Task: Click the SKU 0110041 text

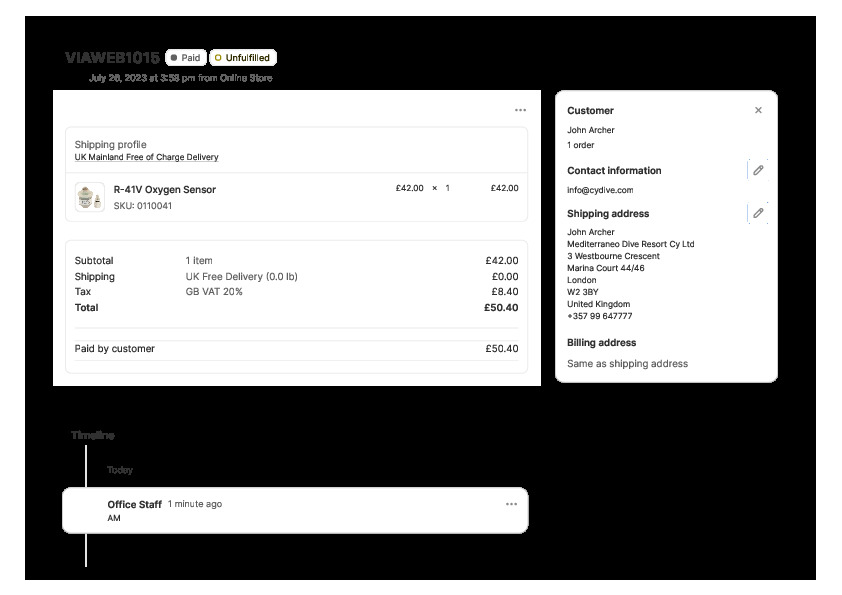Action: (x=142, y=206)
